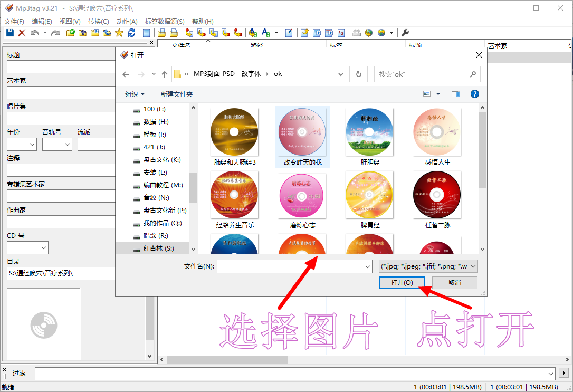Go back using the dialog's left arrow
This screenshot has height=392, width=573.
click(126, 74)
